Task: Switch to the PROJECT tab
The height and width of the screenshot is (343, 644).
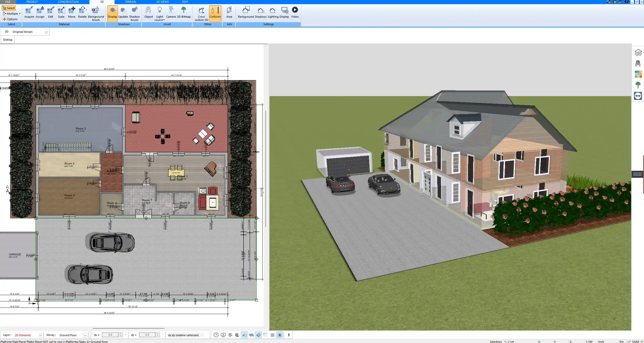Action: (x=32, y=2)
